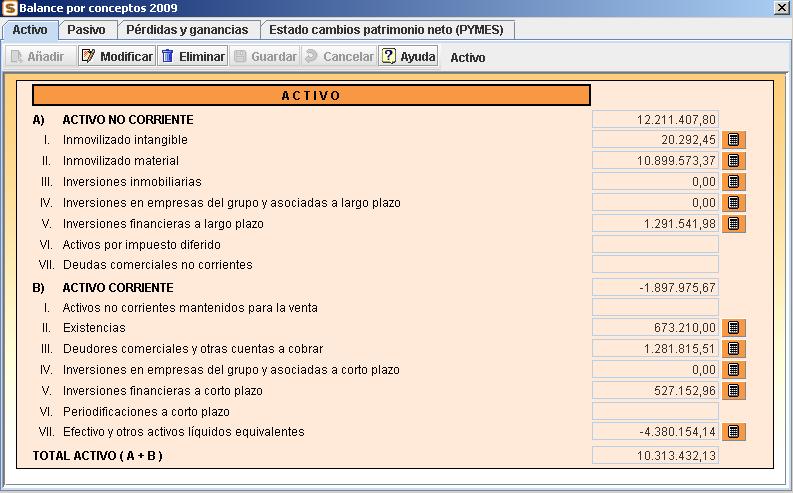
Task: Open calculator icon for Deudores comerciales row
Action: point(734,349)
